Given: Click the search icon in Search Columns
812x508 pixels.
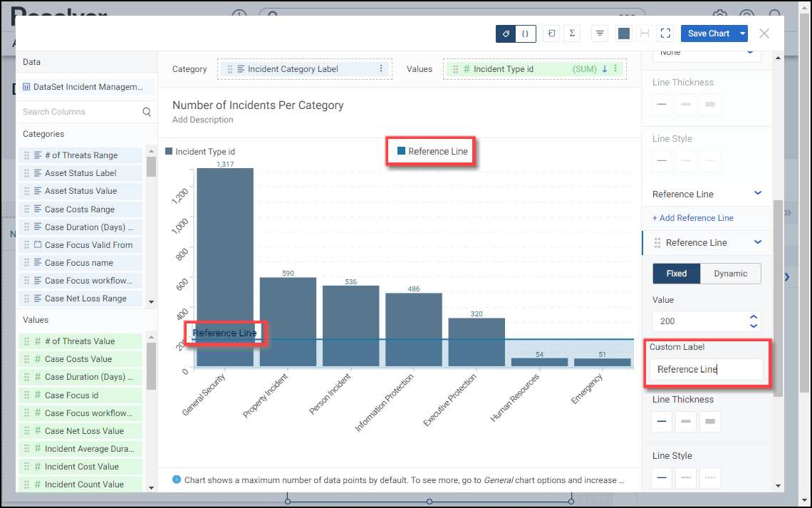Looking at the screenshot, I should [147, 112].
